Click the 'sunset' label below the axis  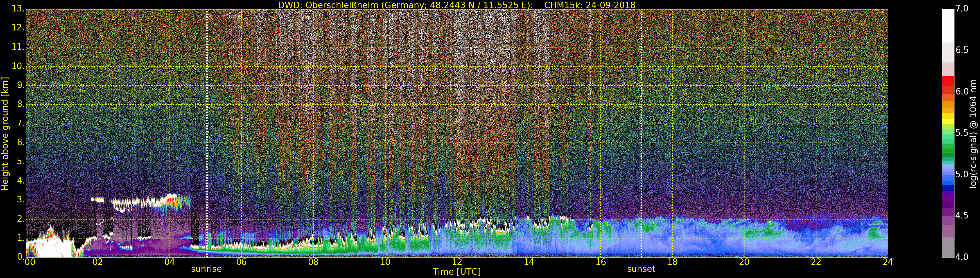(641, 269)
